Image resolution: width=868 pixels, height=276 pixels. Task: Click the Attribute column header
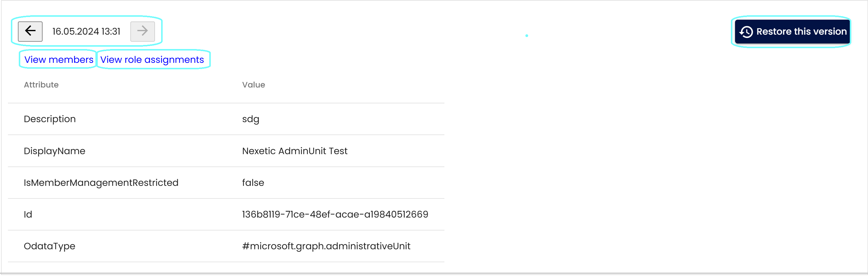41,85
